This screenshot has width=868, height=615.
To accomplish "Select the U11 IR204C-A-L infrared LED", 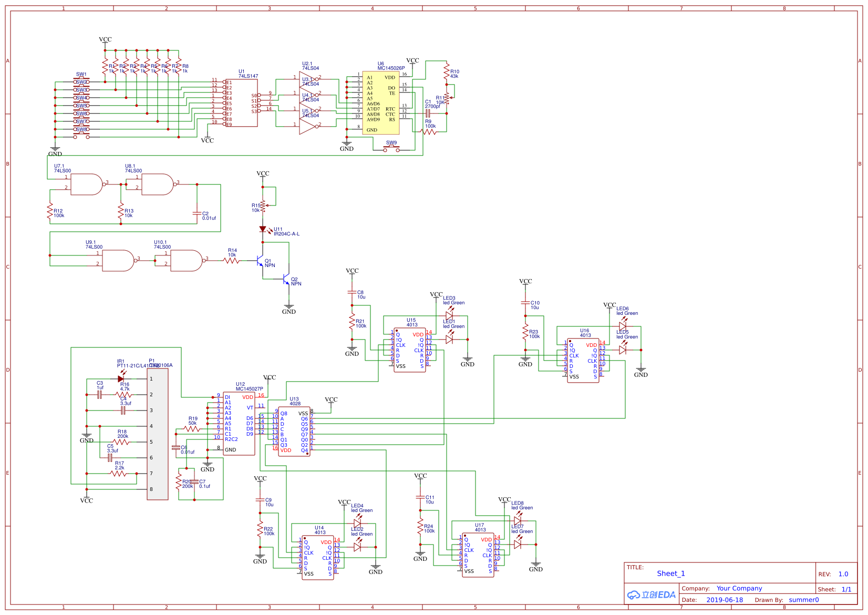I will [263, 229].
